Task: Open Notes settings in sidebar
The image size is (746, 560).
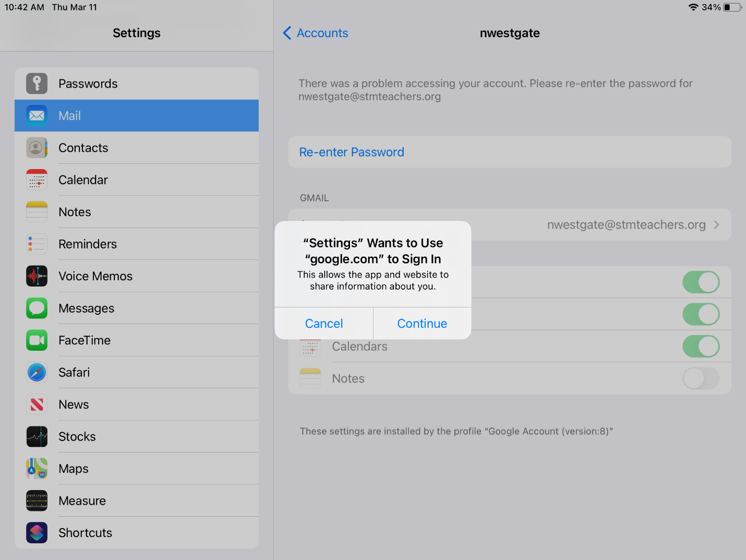Action: 137,212
